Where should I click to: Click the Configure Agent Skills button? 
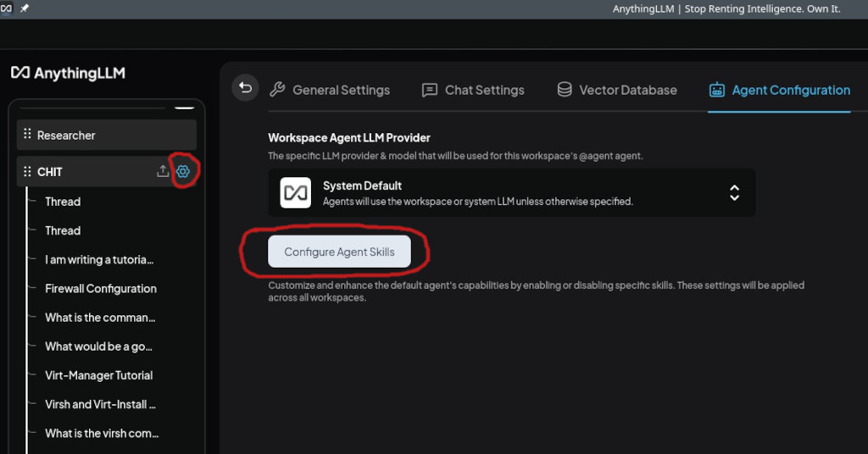(x=339, y=252)
